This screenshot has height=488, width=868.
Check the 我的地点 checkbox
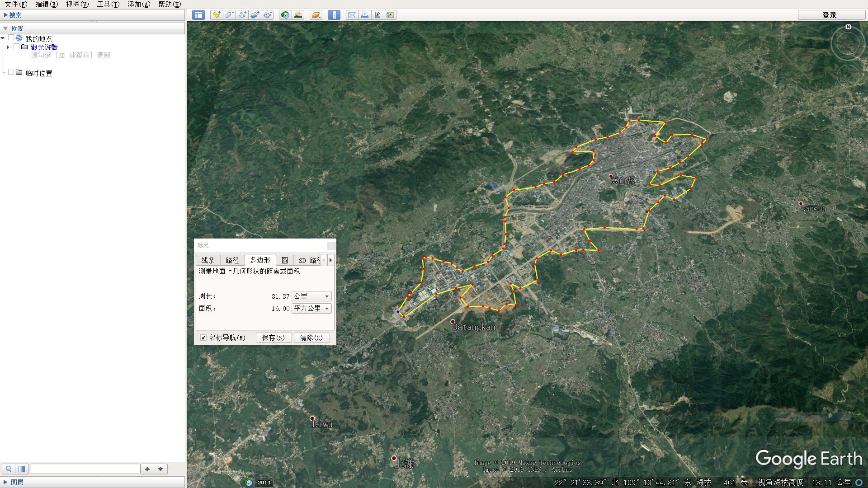pyautogui.click(x=12, y=38)
